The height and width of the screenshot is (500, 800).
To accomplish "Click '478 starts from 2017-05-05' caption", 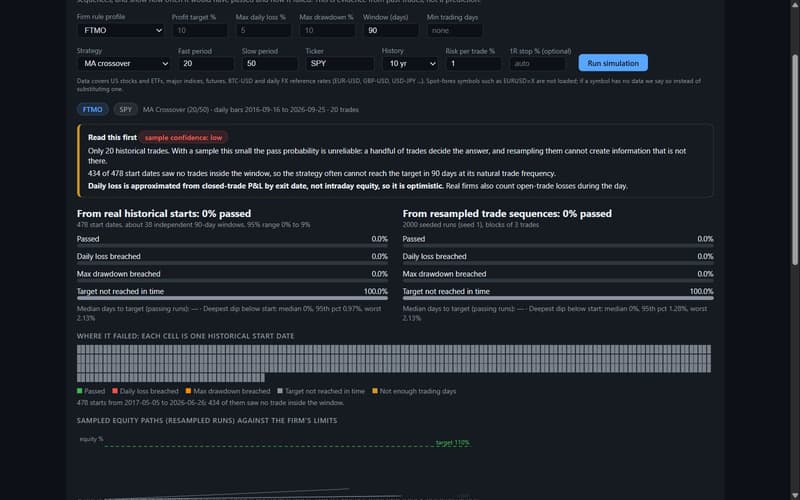I will (x=210, y=403).
